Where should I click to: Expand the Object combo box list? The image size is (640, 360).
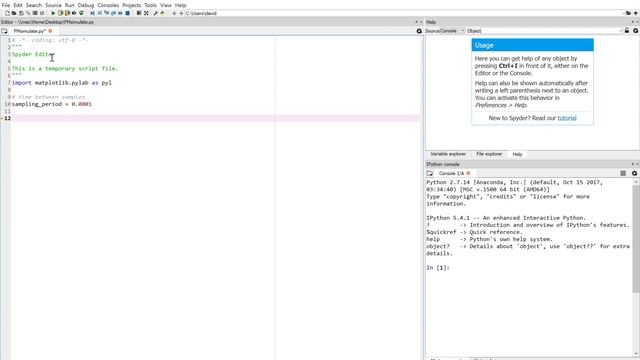tap(620, 31)
